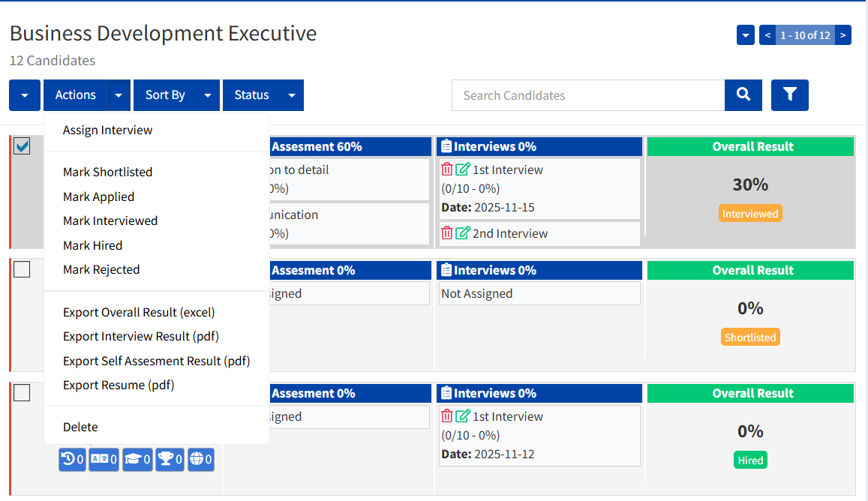This screenshot has height=501, width=868.
Task: Uncheck the first candidate's checkbox
Action: [x=23, y=146]
